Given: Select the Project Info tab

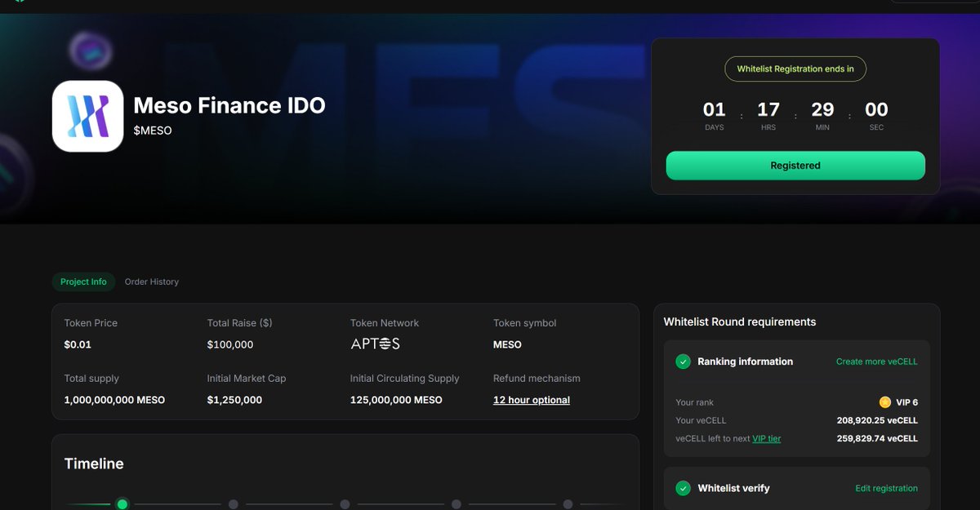Looking at the screenshot, I should point(82,282).
